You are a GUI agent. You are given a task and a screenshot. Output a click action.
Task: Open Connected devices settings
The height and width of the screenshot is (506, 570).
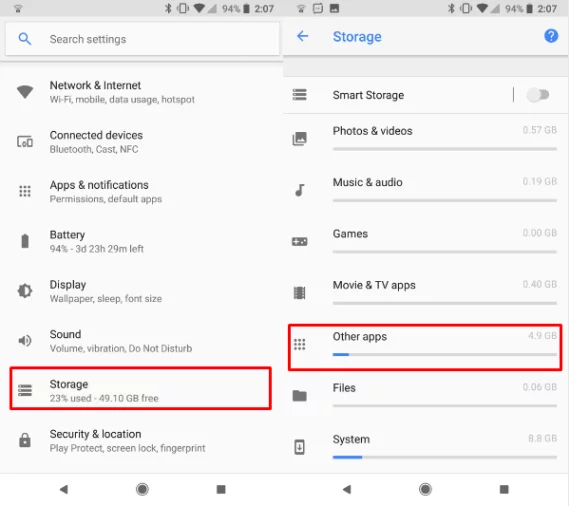coord(142,142)
